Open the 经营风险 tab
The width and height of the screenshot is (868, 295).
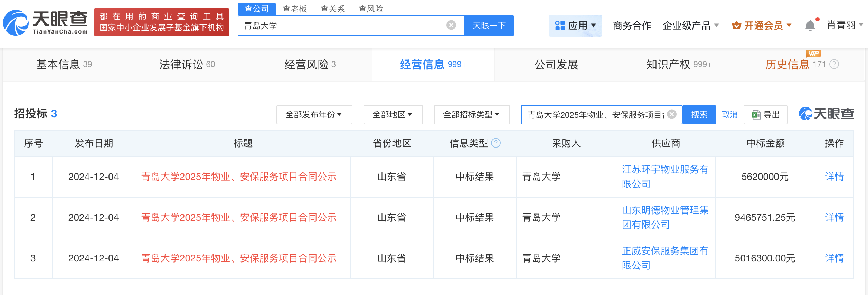(x=310, y=65)
